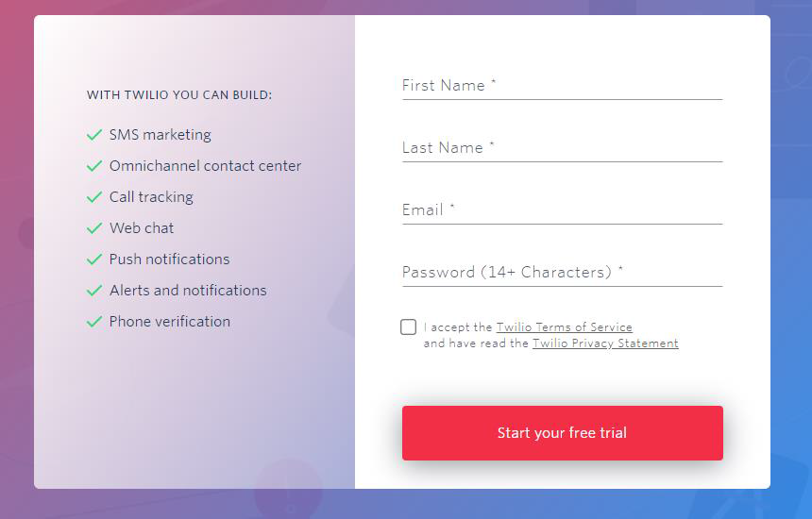Open the Twilio Terms of Service link
The width and height of the screenshot is (812, 519).
pos(564,327)
